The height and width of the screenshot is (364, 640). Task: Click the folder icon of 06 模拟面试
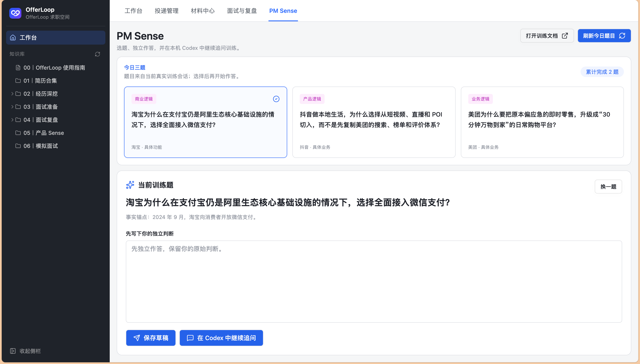point(18,145)
